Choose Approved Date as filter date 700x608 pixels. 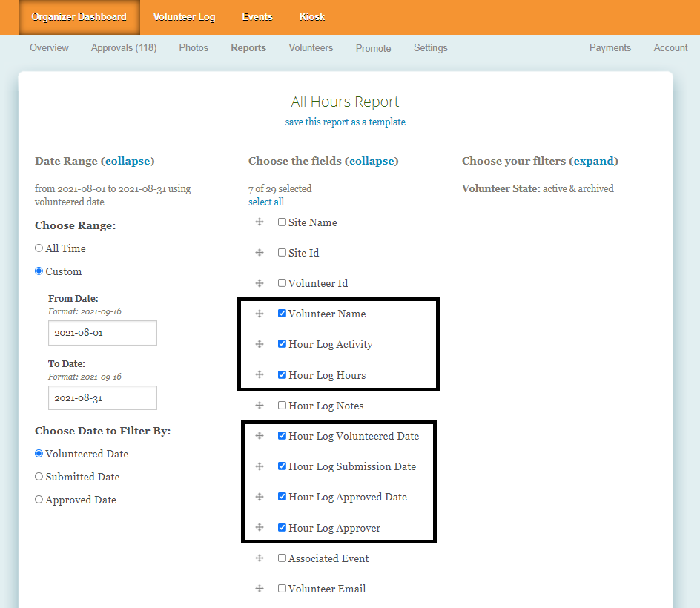39,500
